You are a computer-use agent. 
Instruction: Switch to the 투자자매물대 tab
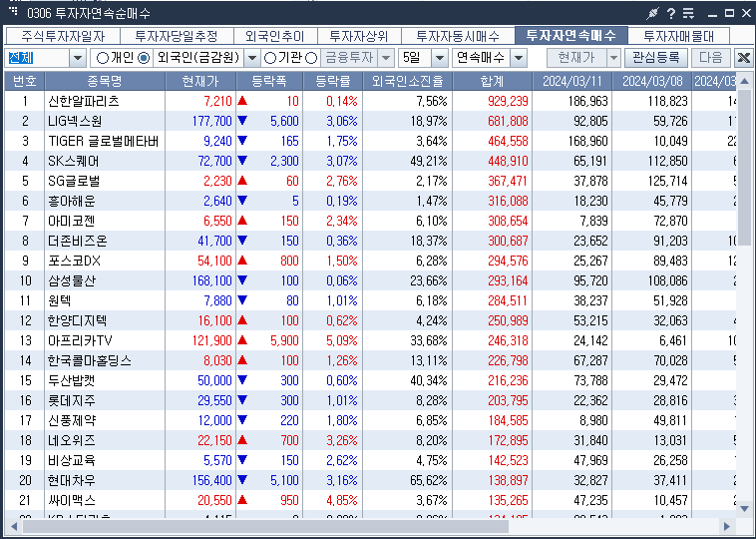pos(679,36)
